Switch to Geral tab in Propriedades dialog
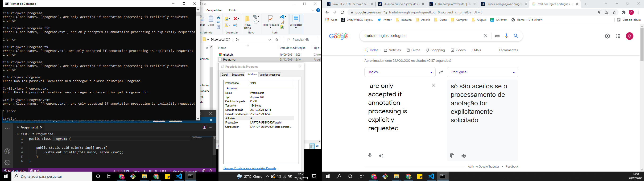The width and height of the screenshot is (644, 181). (224, 74)
